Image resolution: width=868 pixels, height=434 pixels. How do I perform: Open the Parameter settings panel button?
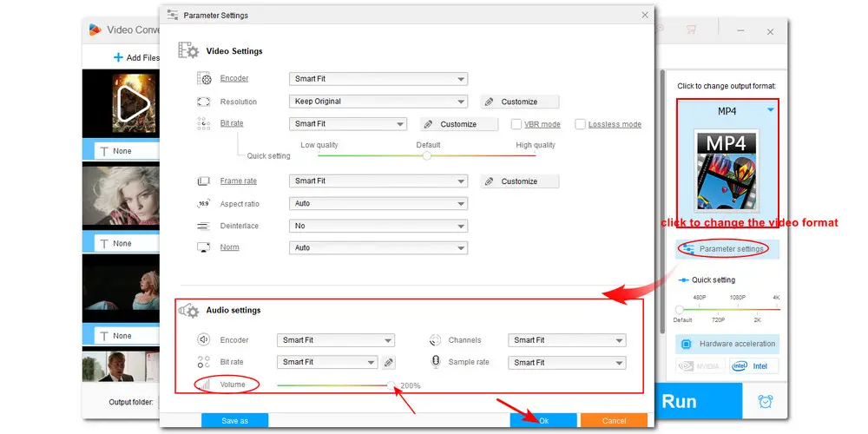click(x=727, y=249)
